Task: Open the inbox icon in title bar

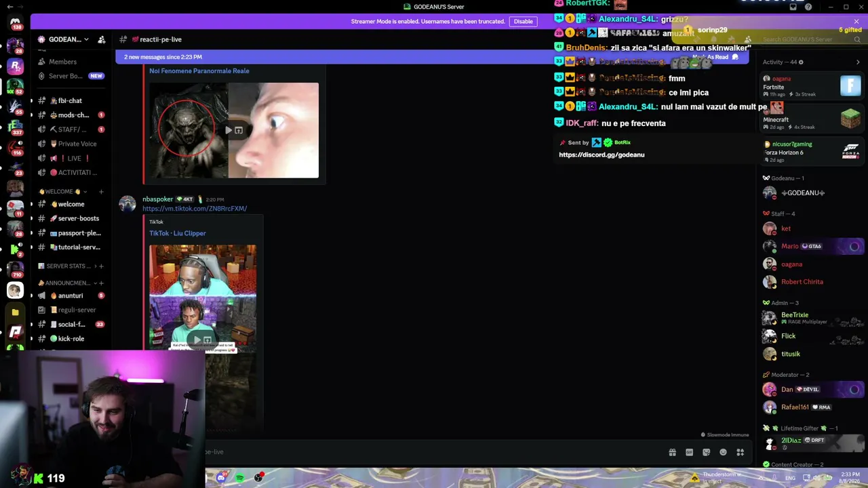Action: [x=794, y=7]
